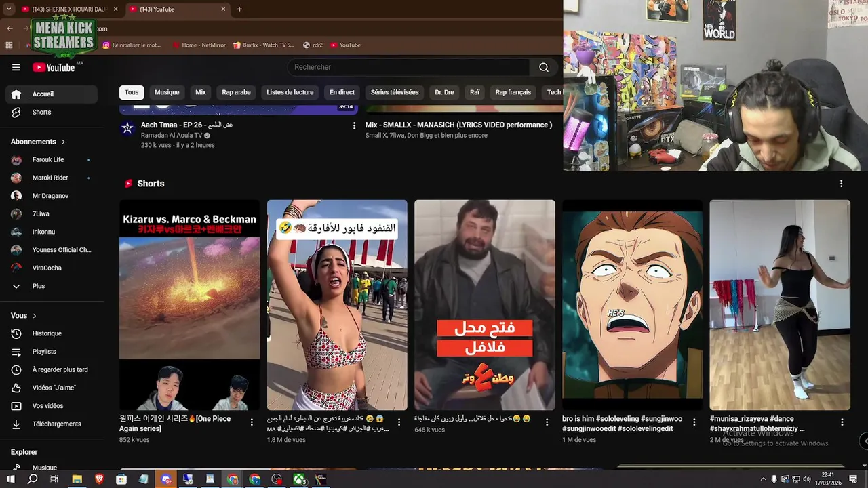
Task: Open the munisa_rizayeva dance Short
Action: [x=780, y=305]
